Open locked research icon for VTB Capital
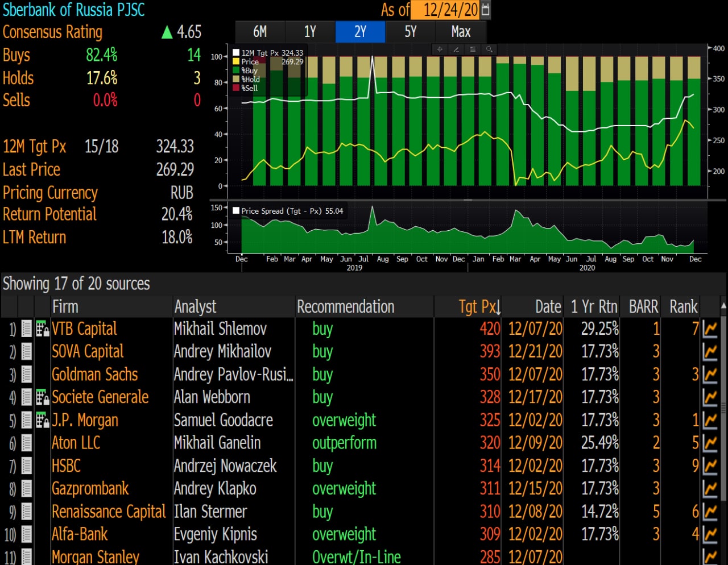Screen dimensions: 728x565 pos(42,329)
